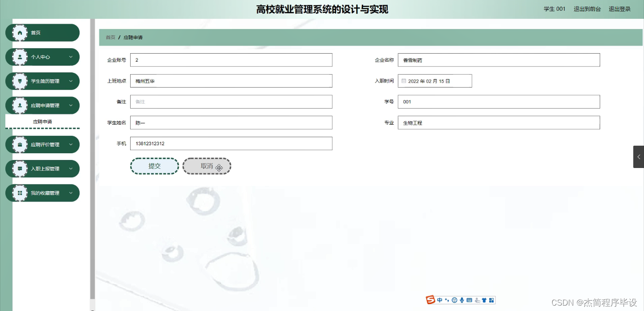Screen dimensions: 644x311
Task: Open the on-screen soft keyboard icon
Action: 470,300
